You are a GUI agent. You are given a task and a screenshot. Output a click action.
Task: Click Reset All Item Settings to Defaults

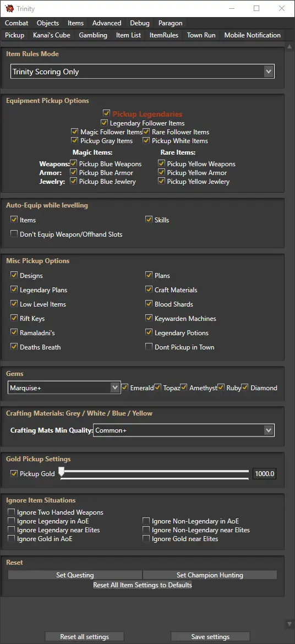143,585
